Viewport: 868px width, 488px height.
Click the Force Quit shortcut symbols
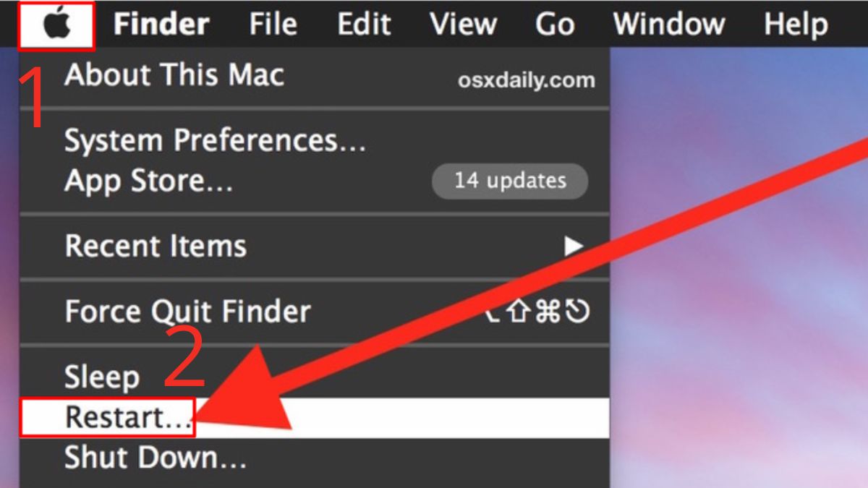(x=537, y=312)
